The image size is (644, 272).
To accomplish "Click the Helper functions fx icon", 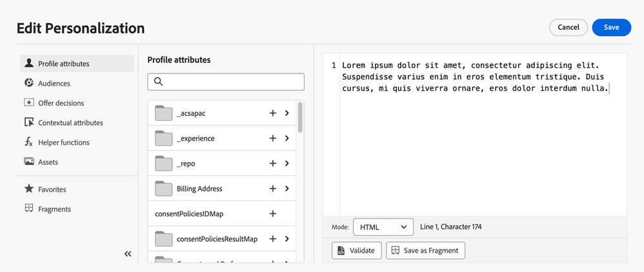I will [28, 142].
